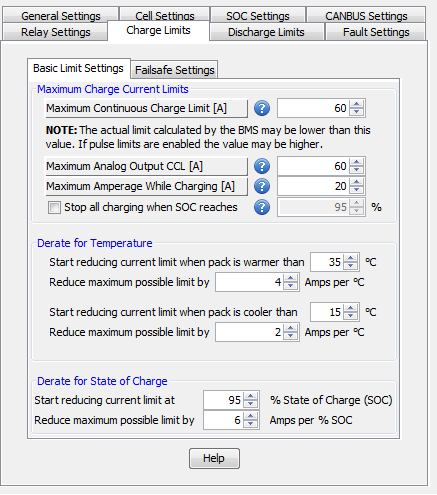Screen dimensions: 437x495
Task: Enable Stop all charging when SOC reaches
Action: coord(54,207)
